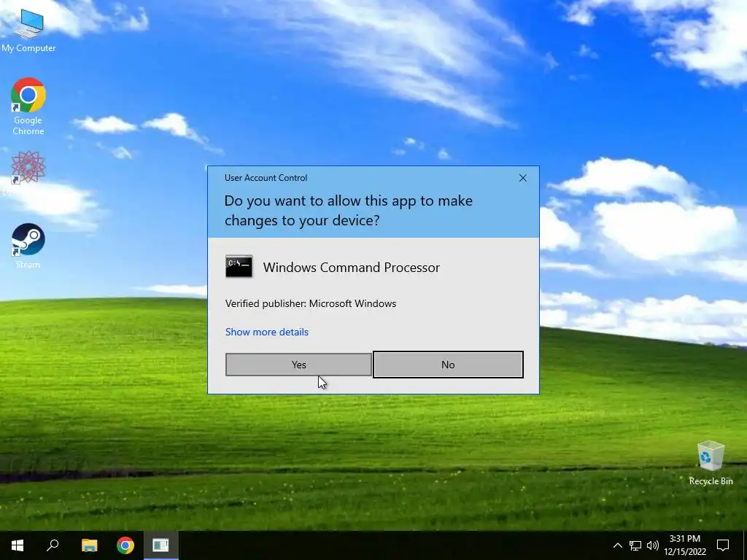747x560 pixels.
Task: Open the Action Center notifications icon
Action: (723, 545)
